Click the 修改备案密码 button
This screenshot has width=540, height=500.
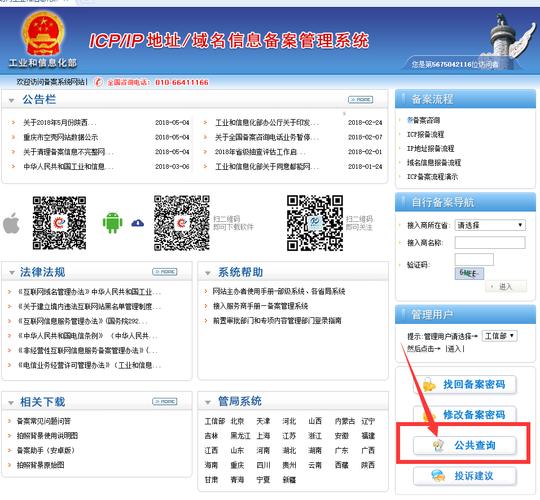465,414
